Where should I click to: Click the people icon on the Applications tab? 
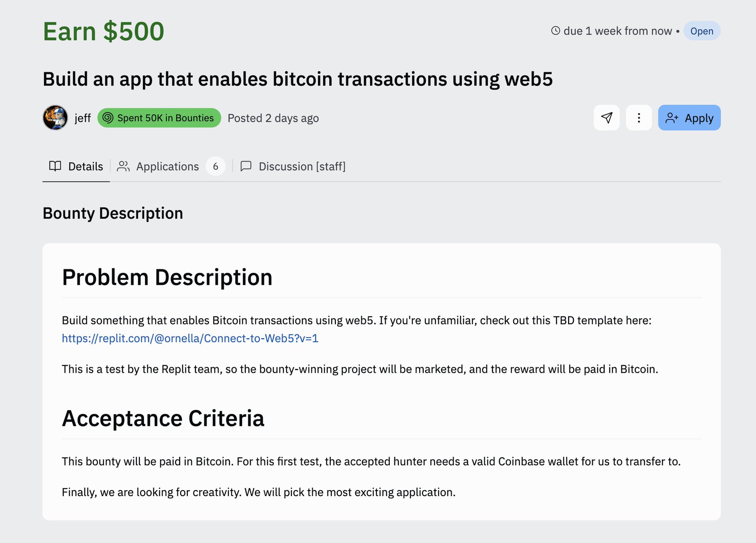click(123, 166)
